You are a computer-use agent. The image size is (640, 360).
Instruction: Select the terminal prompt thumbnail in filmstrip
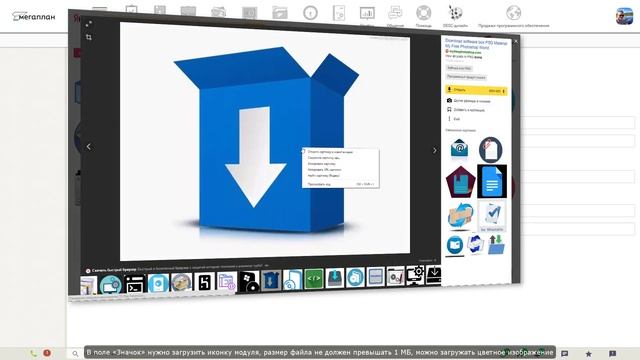tap(135, 284)
